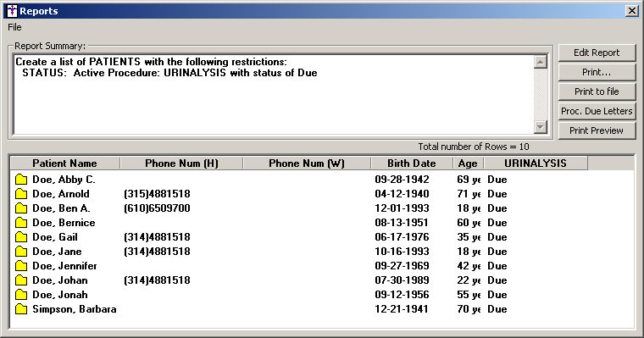Screen dimensions: 644x338
Task: Open Print Preview
Action: click(597, 130)
